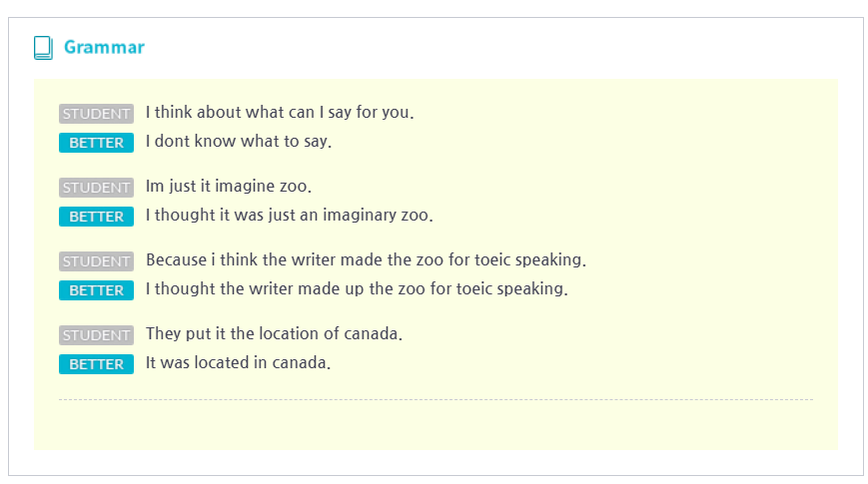
Task: Open the Grammar heading
Action: [104, 48]
